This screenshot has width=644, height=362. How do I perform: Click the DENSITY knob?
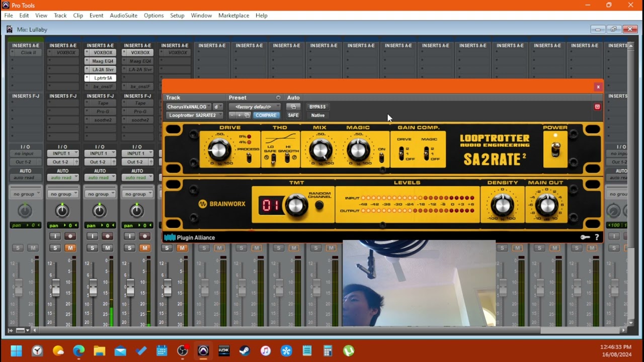click(x=502, y=205)
